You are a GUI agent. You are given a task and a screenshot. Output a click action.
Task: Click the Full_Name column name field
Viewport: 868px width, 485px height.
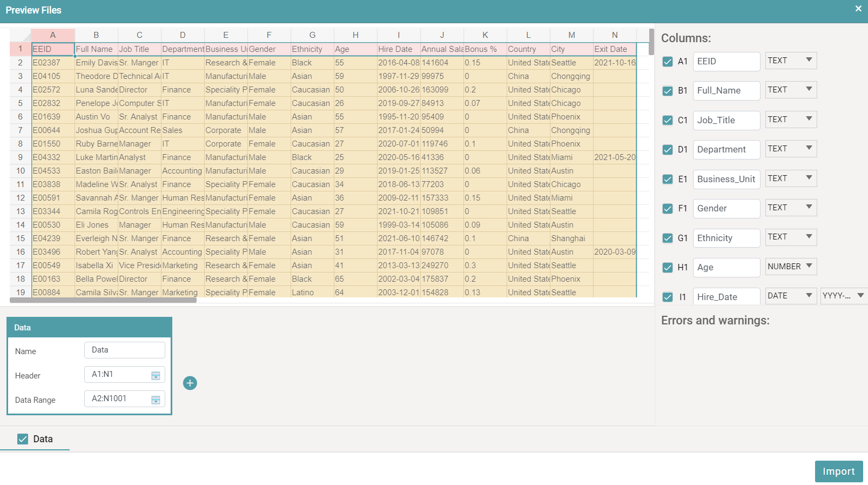coord(726,91)
